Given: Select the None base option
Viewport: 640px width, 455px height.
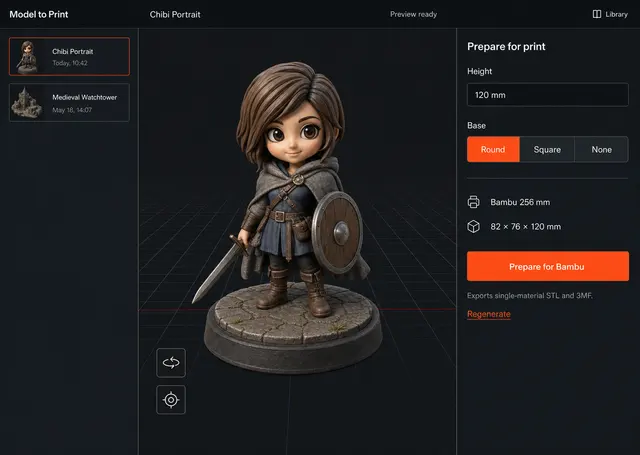Looking at the screenshot, I should coord(601,149).
